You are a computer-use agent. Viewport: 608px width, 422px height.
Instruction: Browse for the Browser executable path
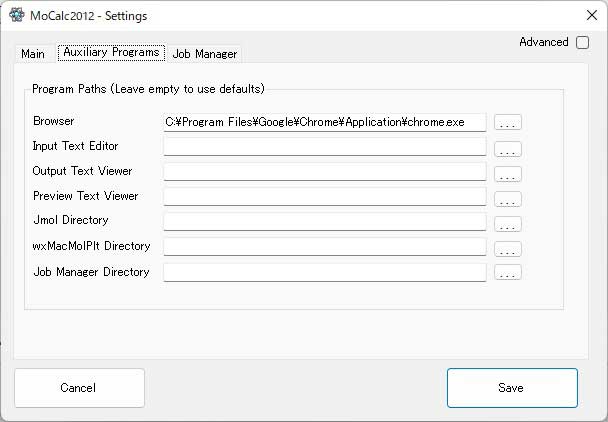click(x=508, y=123)
